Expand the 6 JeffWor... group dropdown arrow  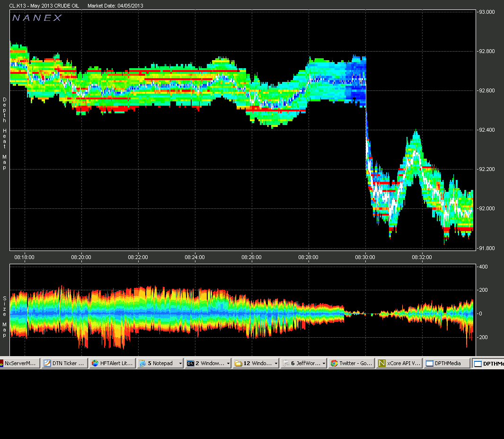pos(324,363)
